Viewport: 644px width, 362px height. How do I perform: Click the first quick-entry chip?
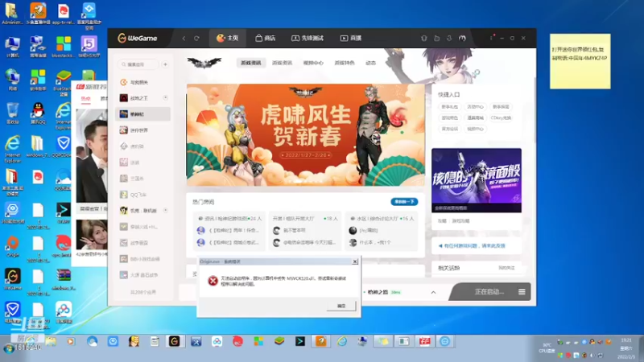[449, 107]
